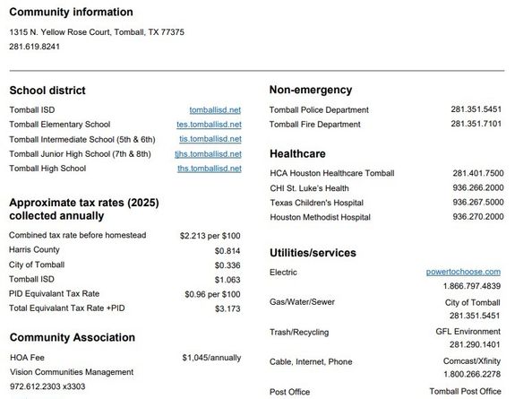
Task: Click the Vision Communities Management phone number
Action: tap(47, 386)
